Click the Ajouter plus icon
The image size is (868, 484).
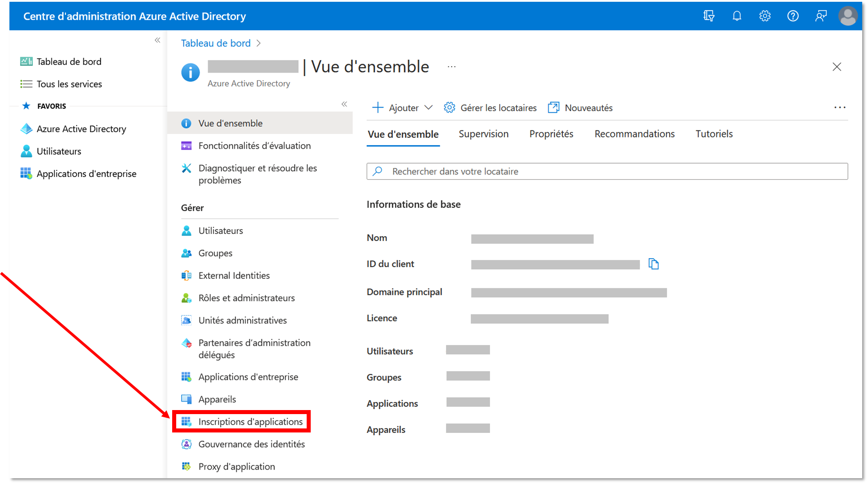(x=378, y=108)
